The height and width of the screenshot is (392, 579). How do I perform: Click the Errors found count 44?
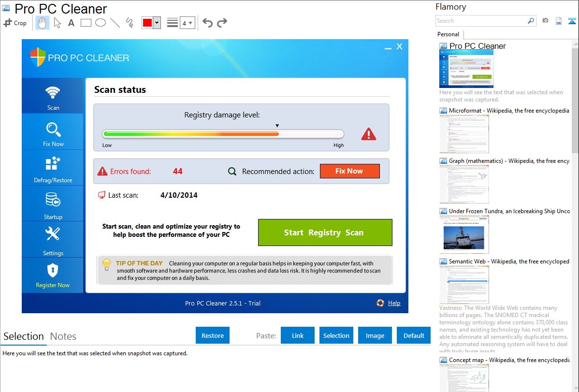click(177, 171)
